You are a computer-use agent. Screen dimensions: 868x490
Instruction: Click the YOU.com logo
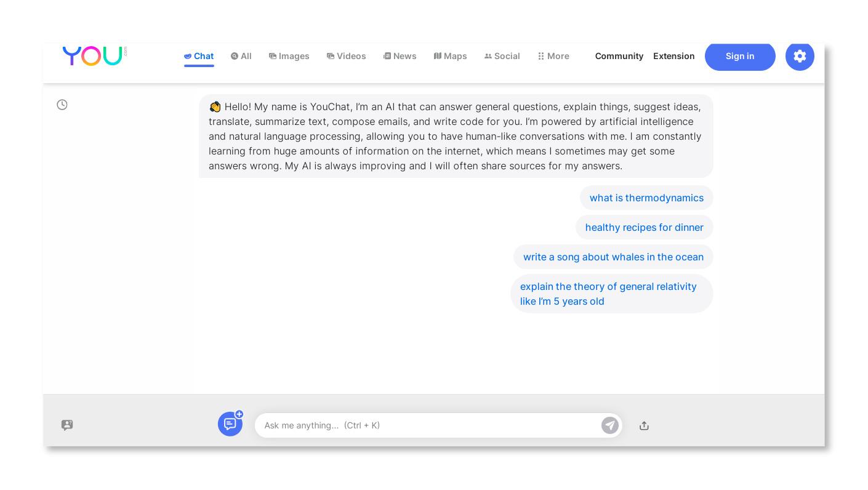(x=94, y=55)
